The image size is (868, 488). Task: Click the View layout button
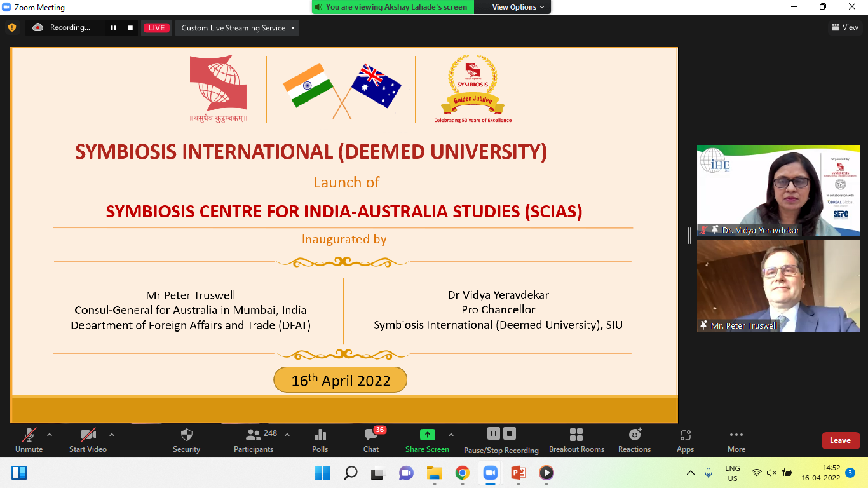coord(845,27)
